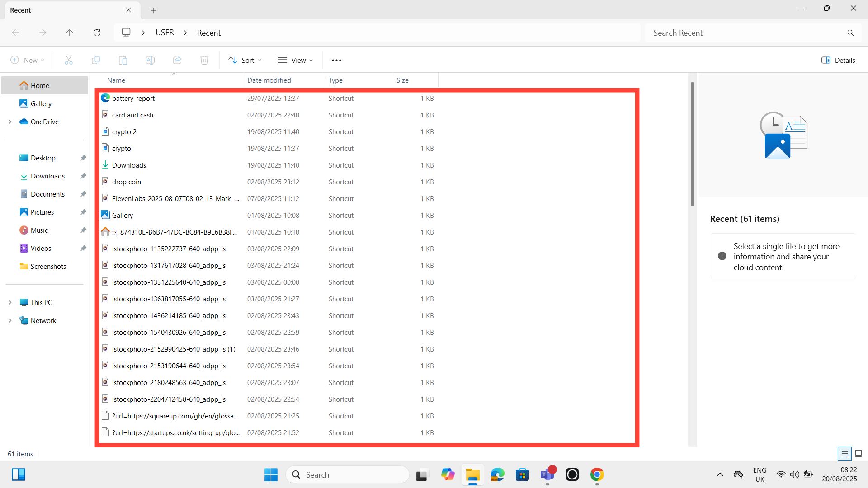Toggle the Details pane button
Screen dimensions: 868x488
pos(838,60)
